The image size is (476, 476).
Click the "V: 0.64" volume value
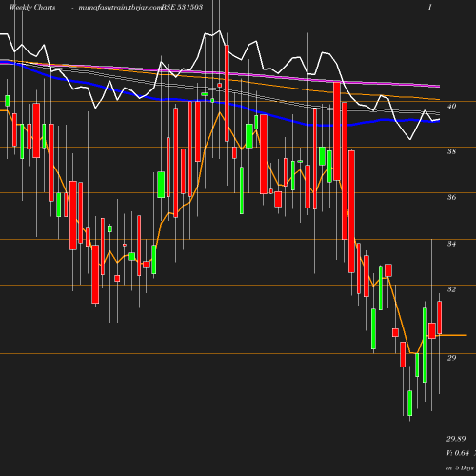[x=458, y=453]
